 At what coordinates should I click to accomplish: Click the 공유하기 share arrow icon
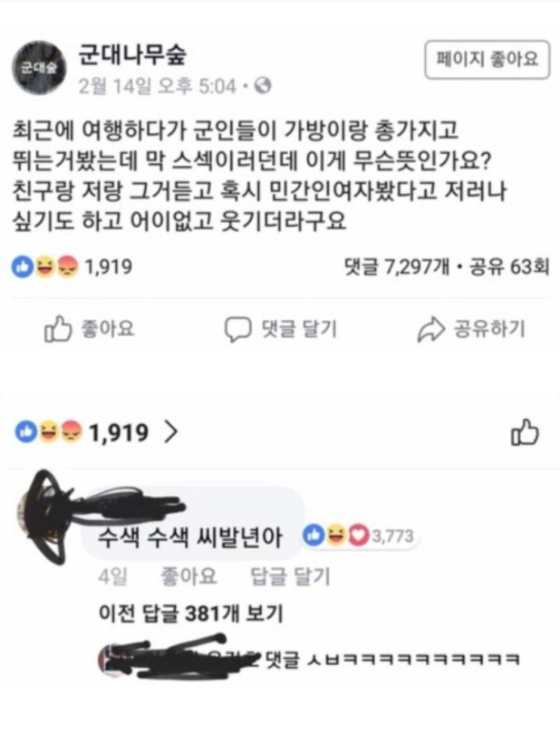tap(430, 329)
